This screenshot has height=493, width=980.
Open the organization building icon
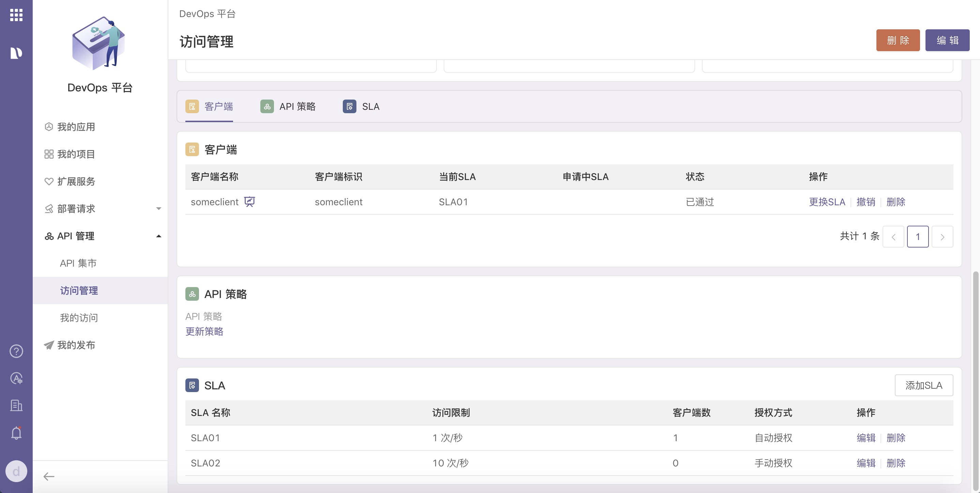(x=16, y=405)
